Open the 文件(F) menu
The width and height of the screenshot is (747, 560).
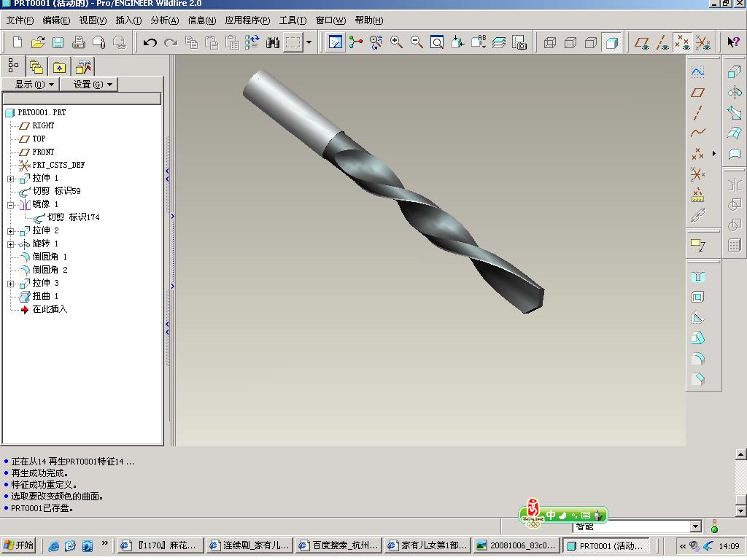click(20, 20)
